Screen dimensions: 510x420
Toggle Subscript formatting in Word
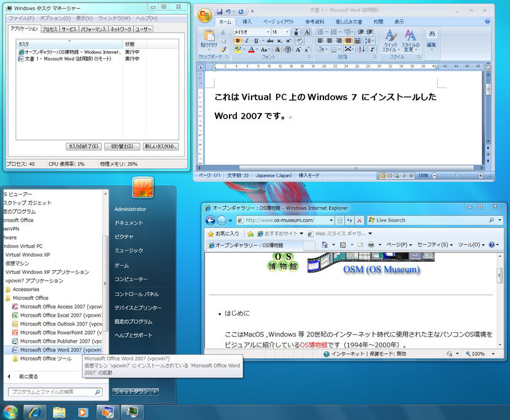pos(279,41)
